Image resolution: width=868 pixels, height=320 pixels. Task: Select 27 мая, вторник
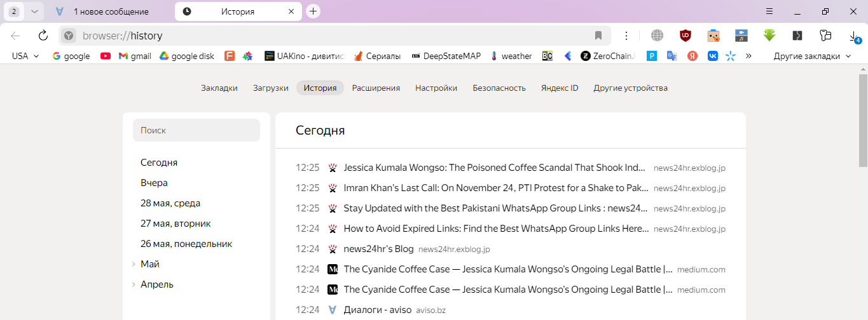pyautogui.click(x=176, y=223)
